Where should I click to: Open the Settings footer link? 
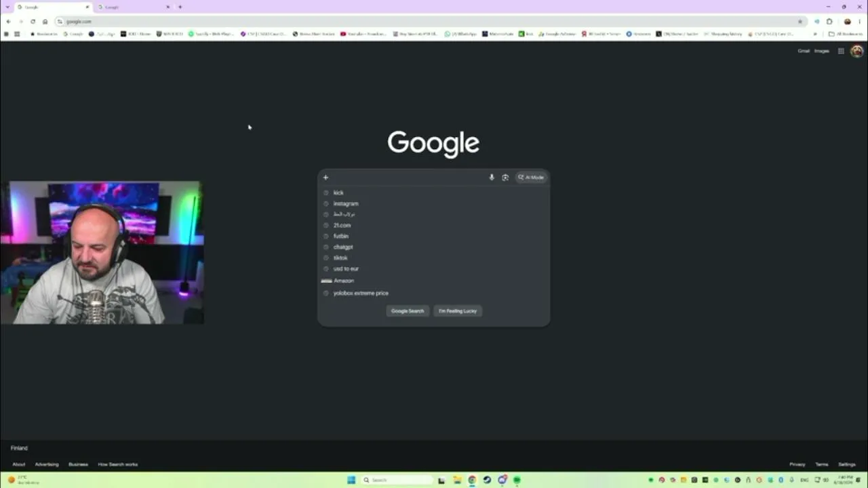click(847, 464)
